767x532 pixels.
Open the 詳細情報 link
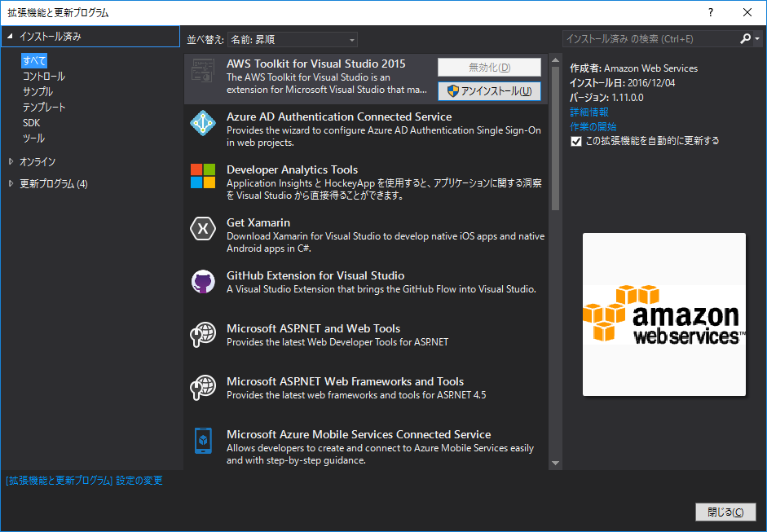click(x=589, y=112)
